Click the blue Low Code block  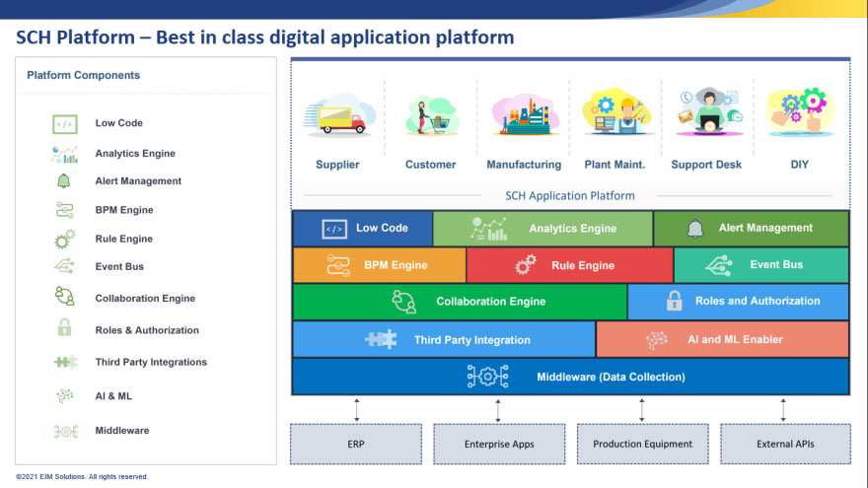pyautogui.click(x=363, y=229)
